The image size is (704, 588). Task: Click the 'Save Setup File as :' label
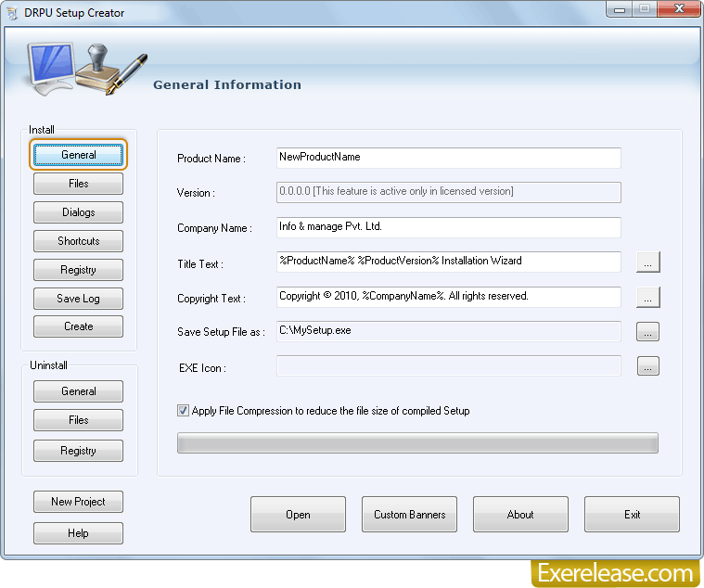click(x=221, y=332)
